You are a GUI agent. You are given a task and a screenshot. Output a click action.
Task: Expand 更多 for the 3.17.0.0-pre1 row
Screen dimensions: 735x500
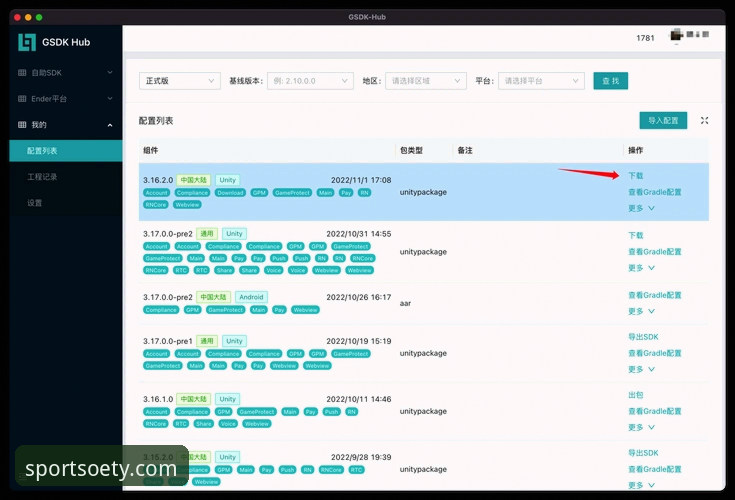click(641, 369)
